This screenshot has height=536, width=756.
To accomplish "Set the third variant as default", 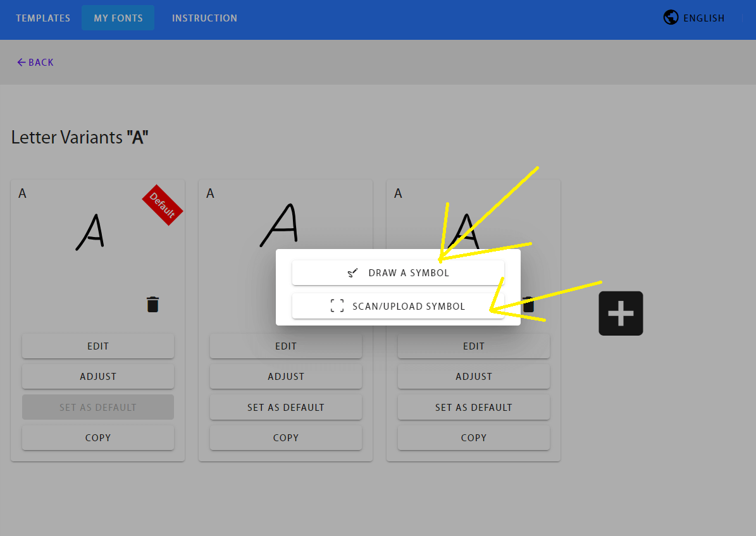I will pos(473,408).
